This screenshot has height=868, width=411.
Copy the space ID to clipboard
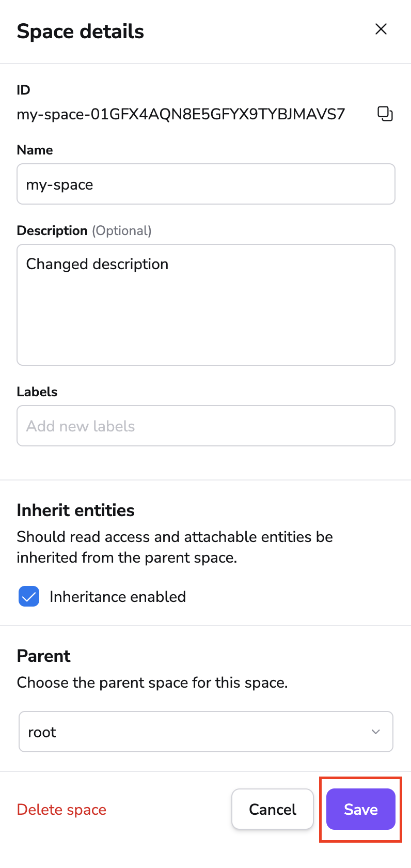(x=385, y=114)
